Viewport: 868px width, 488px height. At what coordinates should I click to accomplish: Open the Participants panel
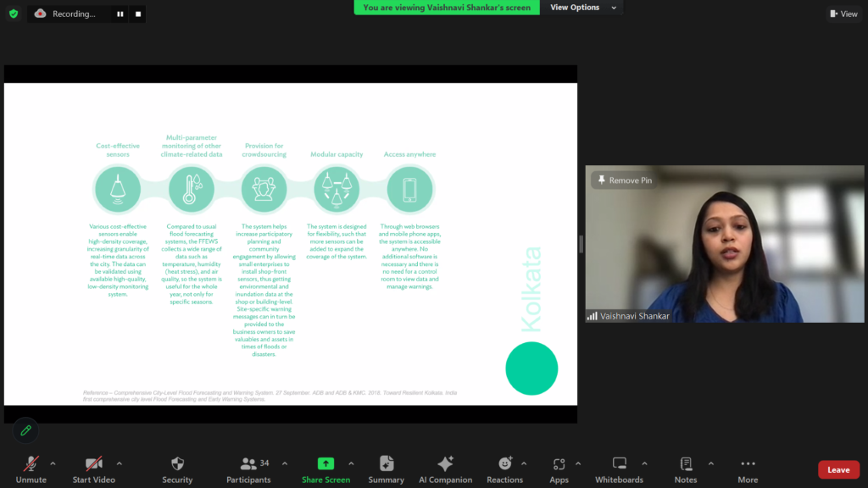[248, 464]
